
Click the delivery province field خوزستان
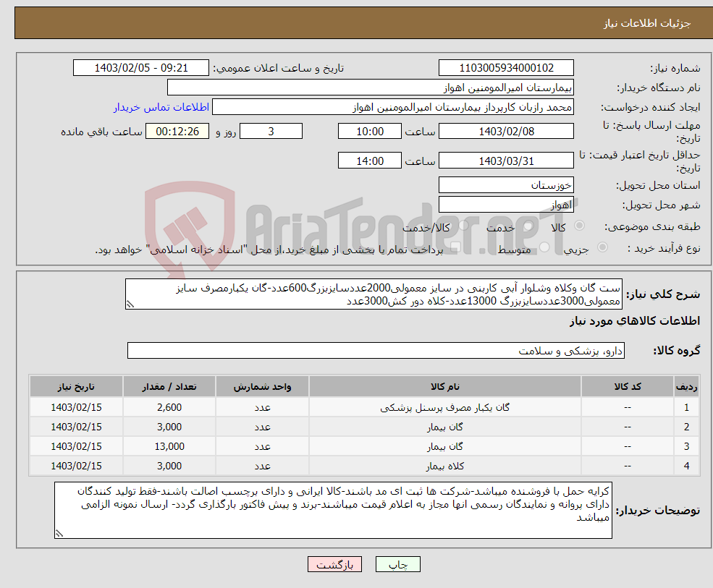coord(506,185)
